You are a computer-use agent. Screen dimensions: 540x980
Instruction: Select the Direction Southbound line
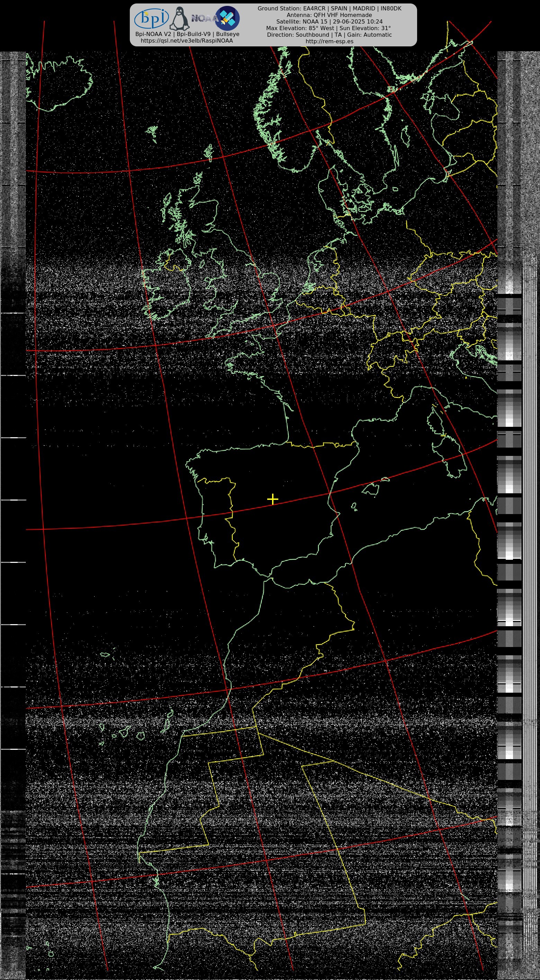tap(330, 35)
